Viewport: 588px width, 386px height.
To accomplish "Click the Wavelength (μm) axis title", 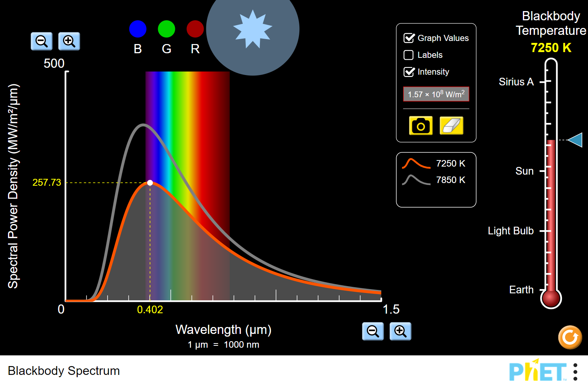I will [224, 330].
